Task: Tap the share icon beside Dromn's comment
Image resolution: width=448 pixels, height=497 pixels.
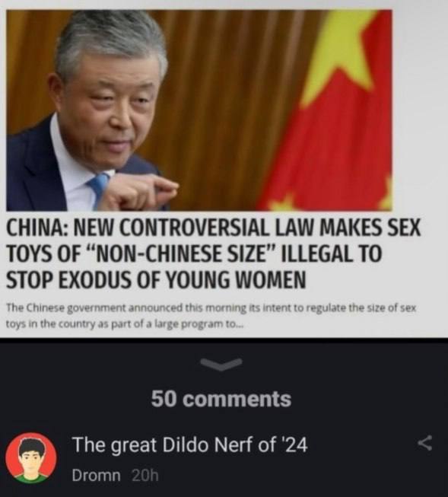Action: (x=424, y=443)
